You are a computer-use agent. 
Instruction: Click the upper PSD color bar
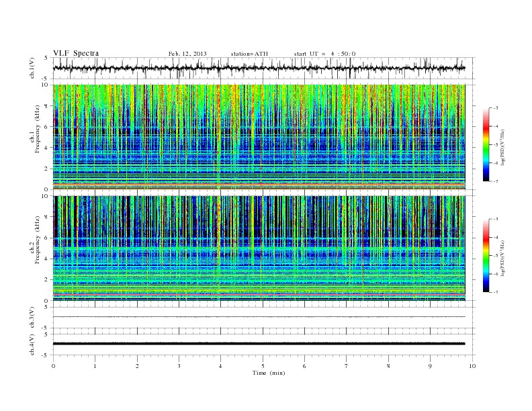[486, 144]
